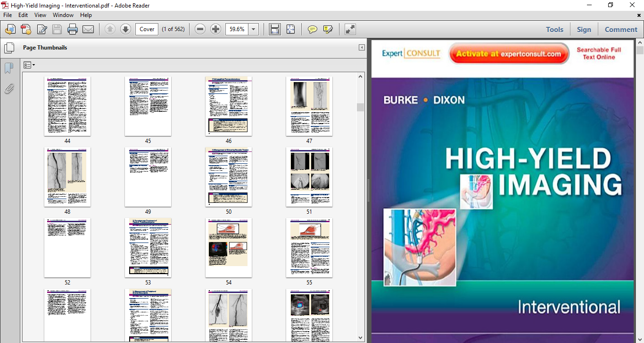The height and width of the screenshot is (343, 644).
Task: Open the Help menu
Action: [x=86, y=15]
